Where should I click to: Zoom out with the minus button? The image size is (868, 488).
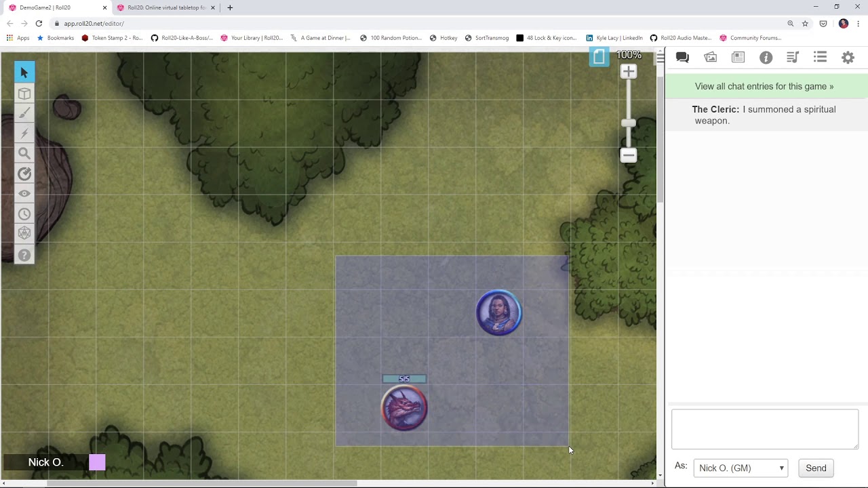point(629,155)
